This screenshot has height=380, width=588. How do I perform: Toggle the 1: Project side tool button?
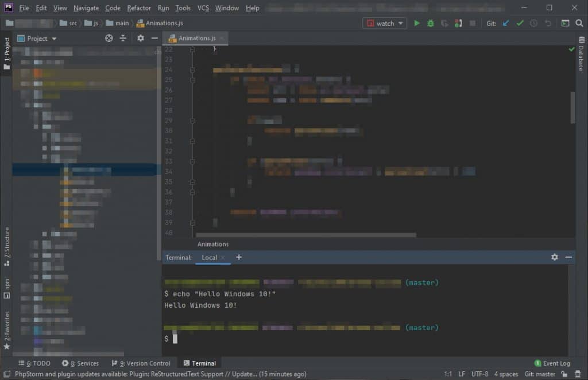click(x=7, y=53)
